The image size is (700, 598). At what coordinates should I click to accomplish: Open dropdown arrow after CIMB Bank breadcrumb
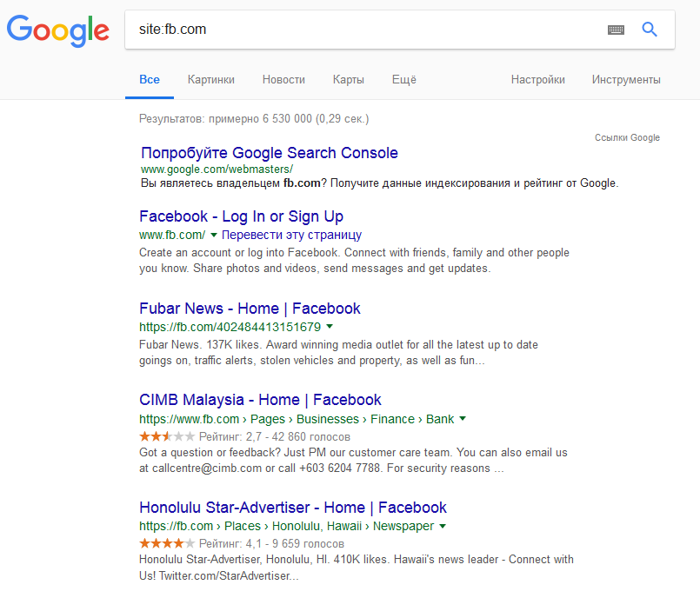point(463,419)
